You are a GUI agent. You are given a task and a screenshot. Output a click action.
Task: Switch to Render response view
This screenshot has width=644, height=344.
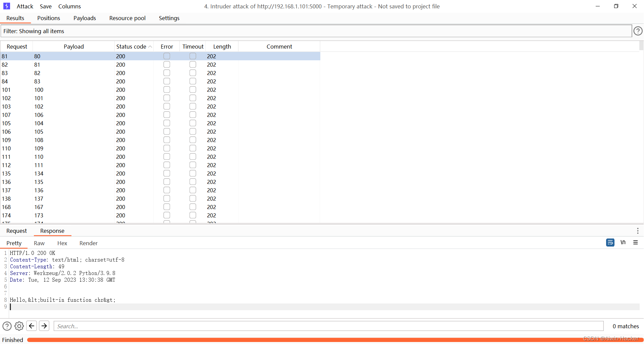[x=89, y=243]
